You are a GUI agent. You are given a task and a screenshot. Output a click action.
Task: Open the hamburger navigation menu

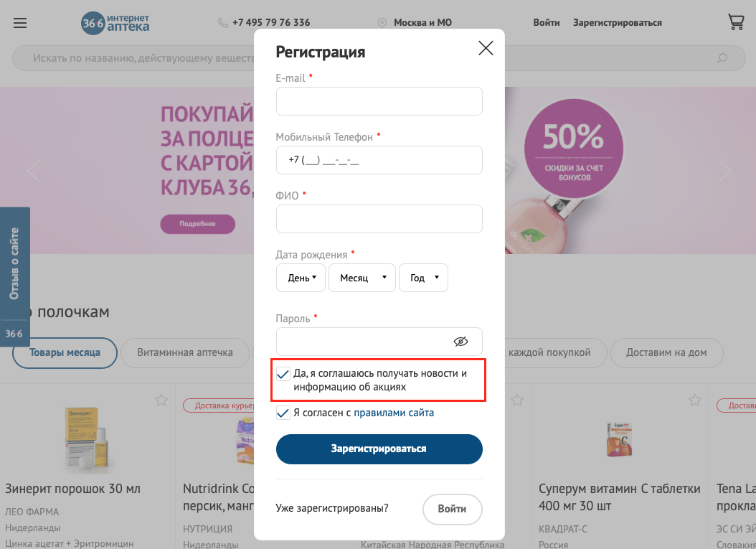(x=19, y=22)
